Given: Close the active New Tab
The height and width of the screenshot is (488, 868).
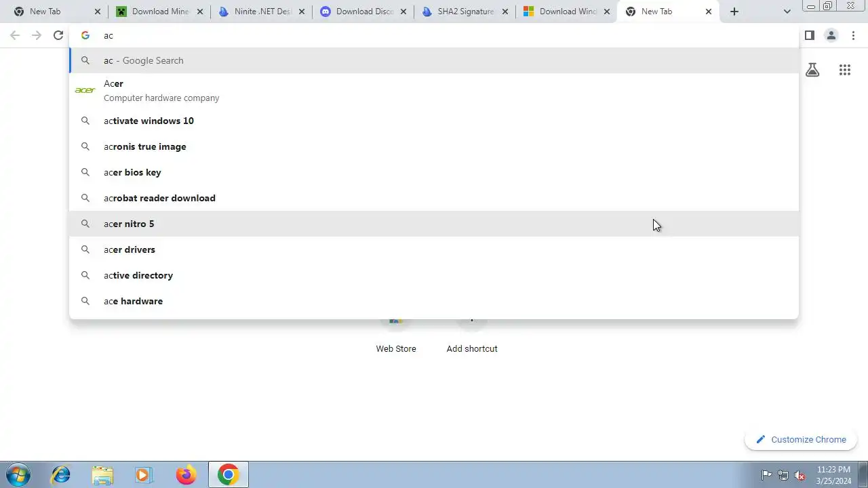Looking at the screenshot, I should pos(709,12).
